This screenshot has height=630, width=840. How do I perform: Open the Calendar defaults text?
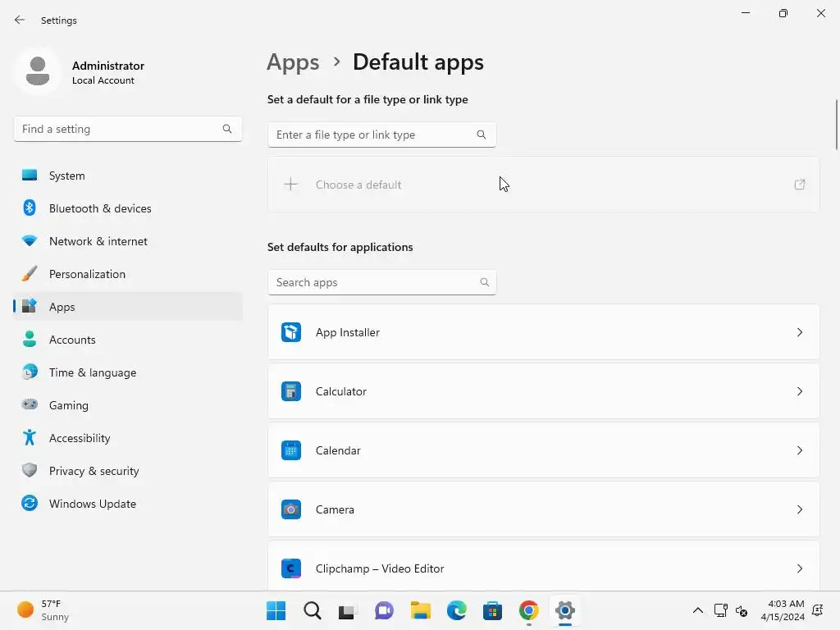[338, 450]
